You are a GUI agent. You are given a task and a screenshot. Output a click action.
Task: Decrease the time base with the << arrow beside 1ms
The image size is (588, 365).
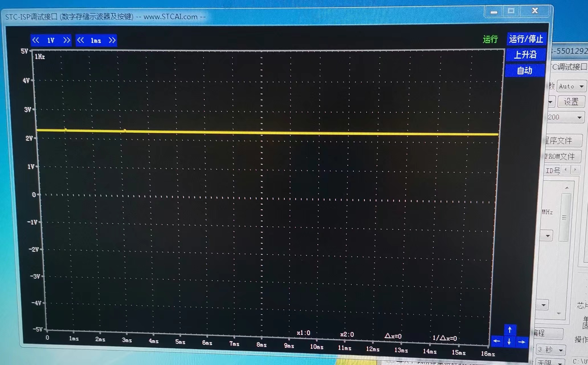[x=81, y=40]
